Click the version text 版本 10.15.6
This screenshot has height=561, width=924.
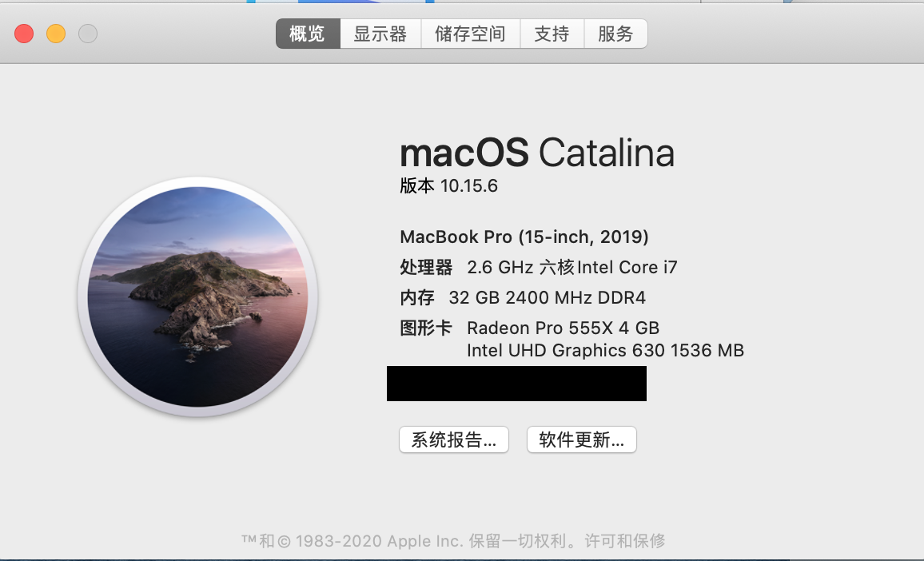pyautogui.click(x=448, y=185)
